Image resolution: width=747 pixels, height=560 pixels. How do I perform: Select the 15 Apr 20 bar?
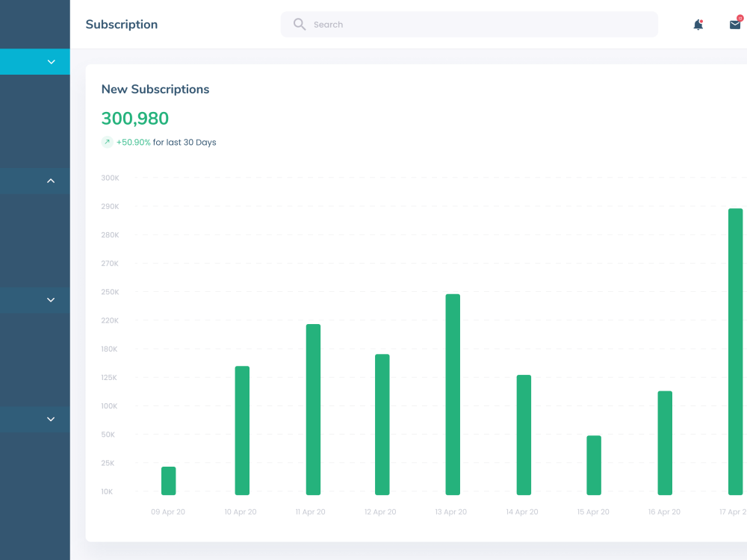click(x=594, y=465)
